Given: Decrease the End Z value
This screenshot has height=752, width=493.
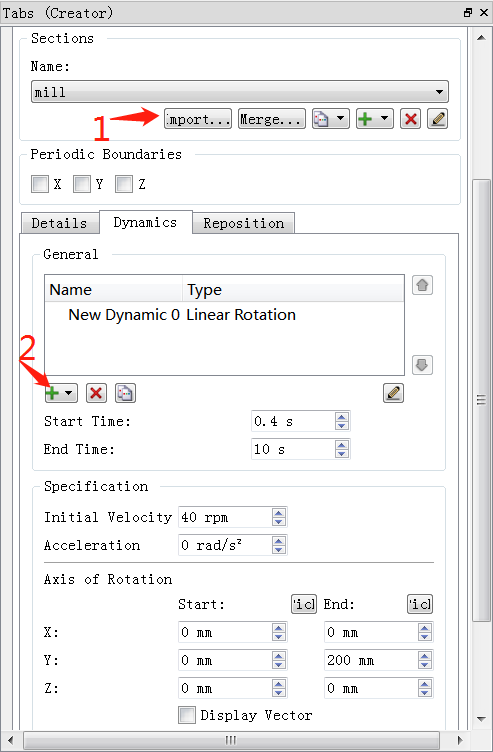Looking at the screenshot, I should pyautogui.click(x=424, y=693).
